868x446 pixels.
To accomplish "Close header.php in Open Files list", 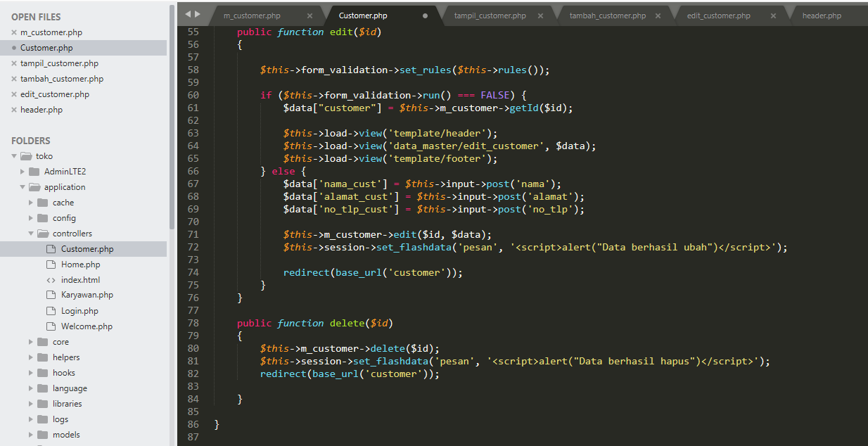I will tap(14, 110).
